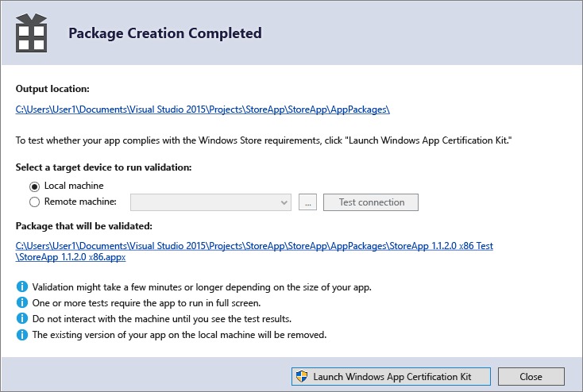
Task: Click 'Validation might take a few minutes' text
Action: click(x=202, y=287)
